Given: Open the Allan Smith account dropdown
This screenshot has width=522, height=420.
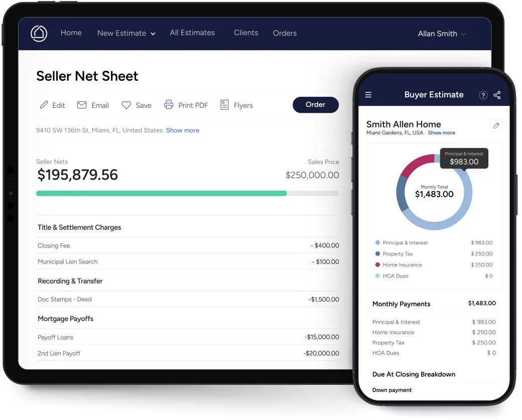Looking at the screenshot, I should click(x=442, y=34).
